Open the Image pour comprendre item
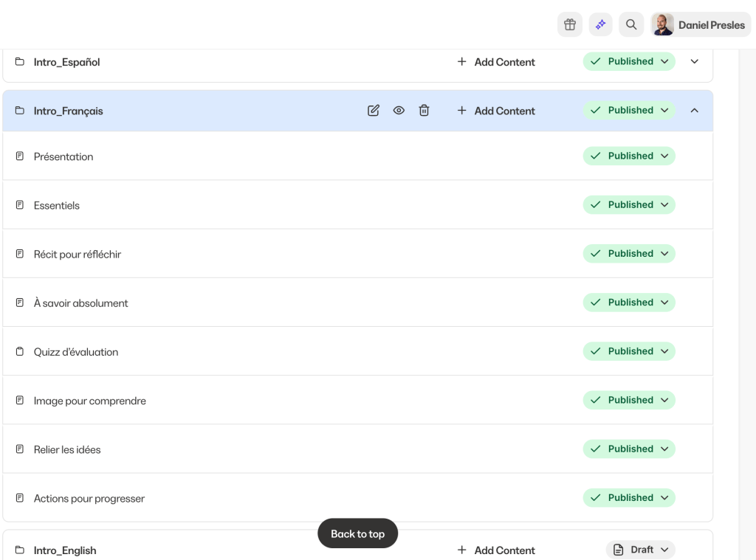Viewport: 756px width, 560px height. [x=90, y=401]
